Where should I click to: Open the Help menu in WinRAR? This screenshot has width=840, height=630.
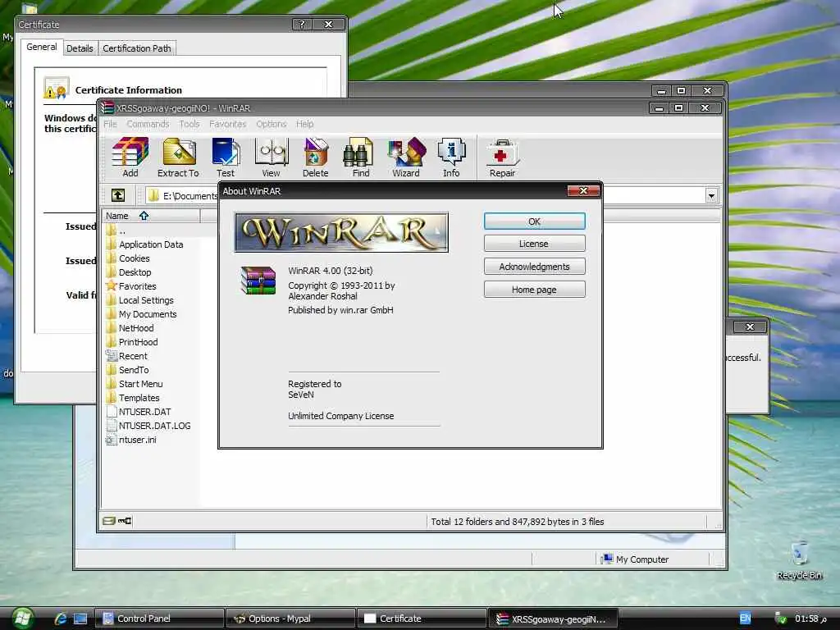click(x=305, y=124)
